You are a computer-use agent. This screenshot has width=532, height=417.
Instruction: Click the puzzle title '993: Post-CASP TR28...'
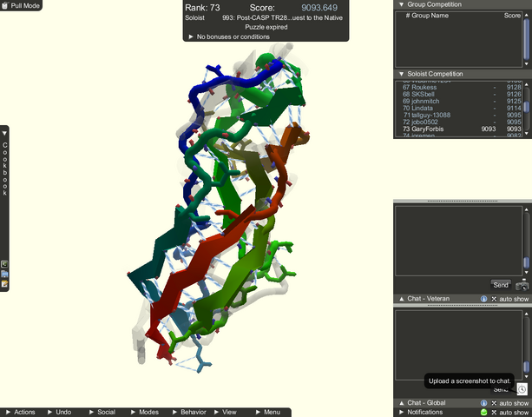tap(282, 17)
